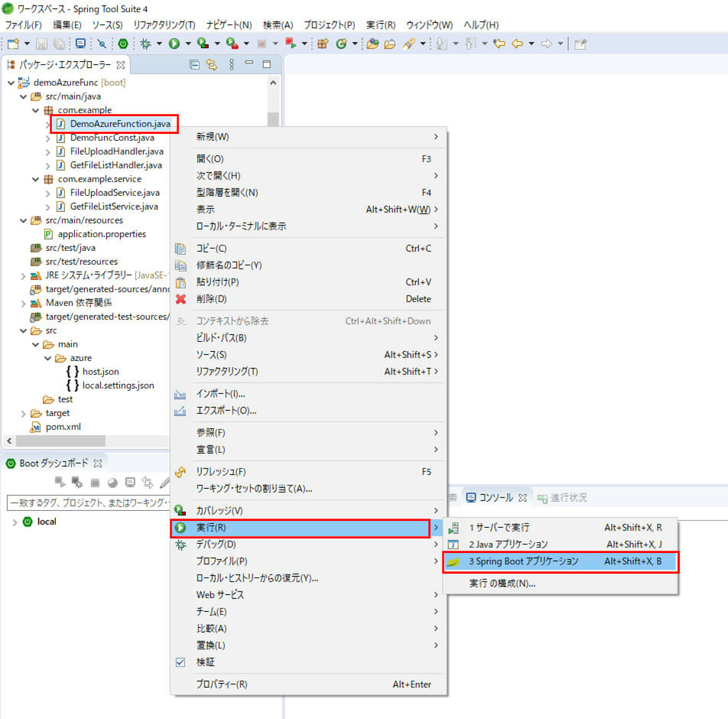Click the green Run play toolbar icon
728x719 pixels.
coord(174,44)
